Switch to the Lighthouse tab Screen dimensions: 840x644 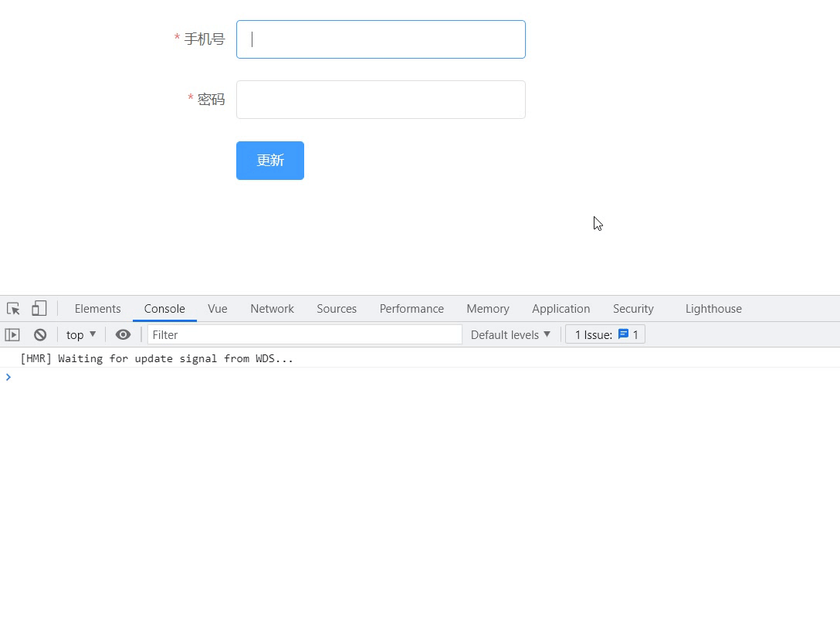[713, 309]
